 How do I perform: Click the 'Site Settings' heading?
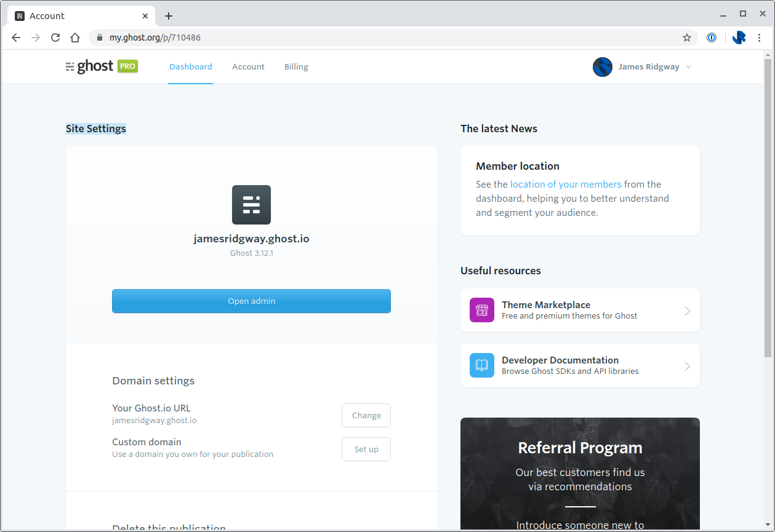tap(96, 129)
